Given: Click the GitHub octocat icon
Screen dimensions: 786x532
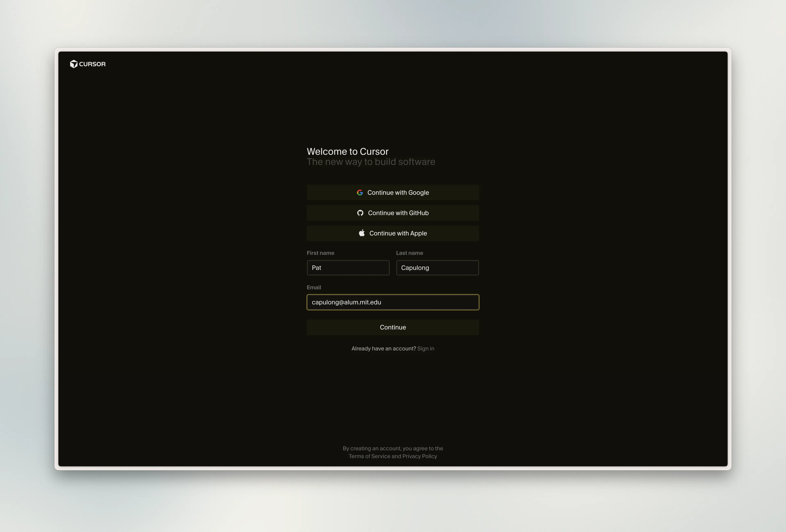Looking at the screenshot, I should 360,213.
